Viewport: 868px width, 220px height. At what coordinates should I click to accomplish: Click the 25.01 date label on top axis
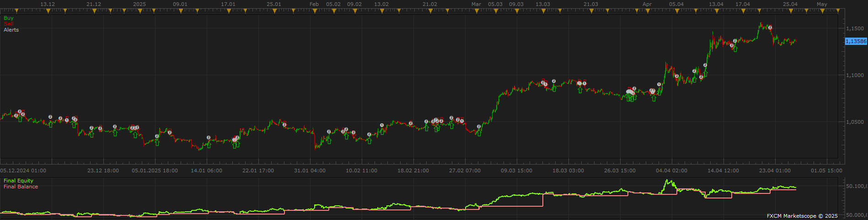pyautogui.click(x=274, y=4)
